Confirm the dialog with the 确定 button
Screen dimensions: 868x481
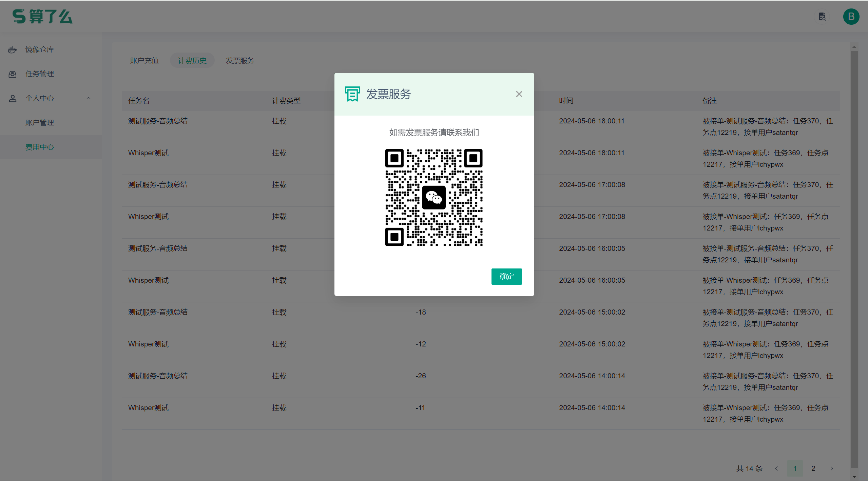(506, 276)
